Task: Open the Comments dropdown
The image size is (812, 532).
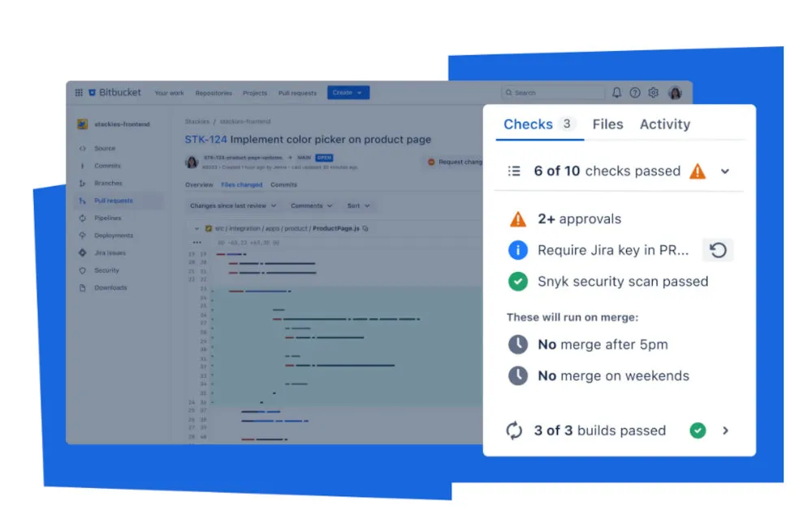Action: 311,206
